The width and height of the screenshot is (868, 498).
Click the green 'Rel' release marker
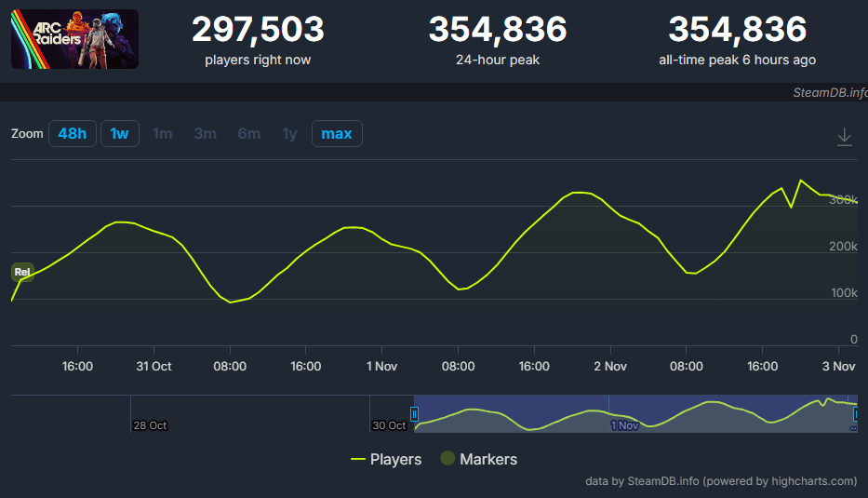22,273
